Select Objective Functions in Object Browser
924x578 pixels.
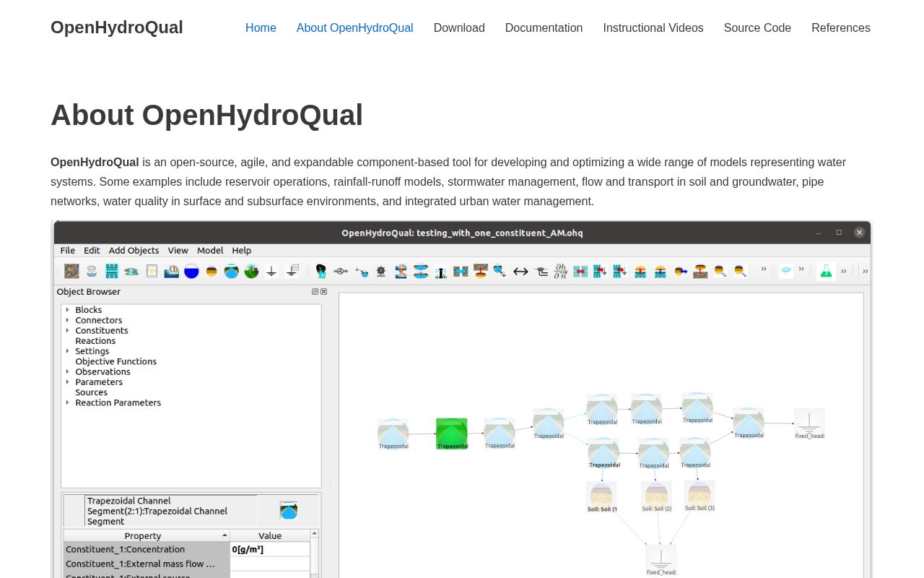(x=115, y=361)
